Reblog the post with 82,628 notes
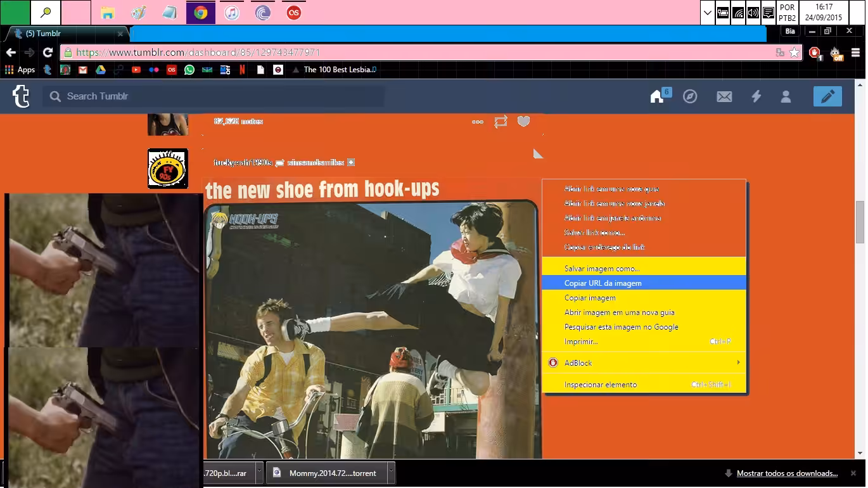Viewport: 868px width, 488px height. pos(501,121)
